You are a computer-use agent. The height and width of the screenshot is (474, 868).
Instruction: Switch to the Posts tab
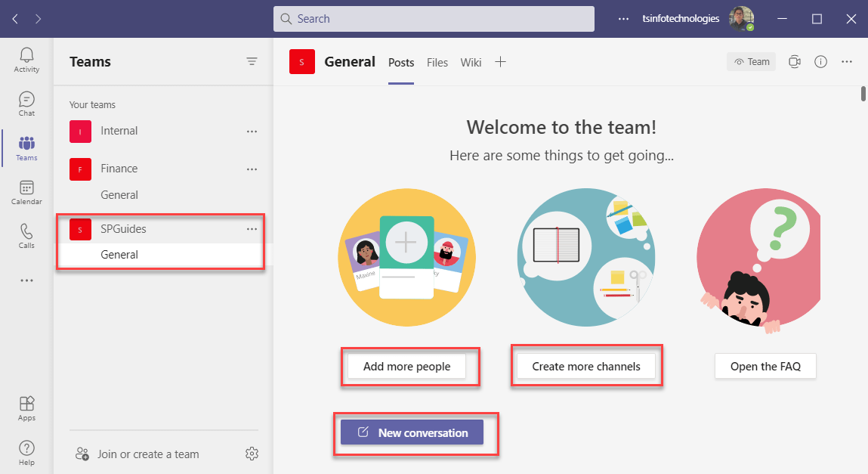coord(401,63)
